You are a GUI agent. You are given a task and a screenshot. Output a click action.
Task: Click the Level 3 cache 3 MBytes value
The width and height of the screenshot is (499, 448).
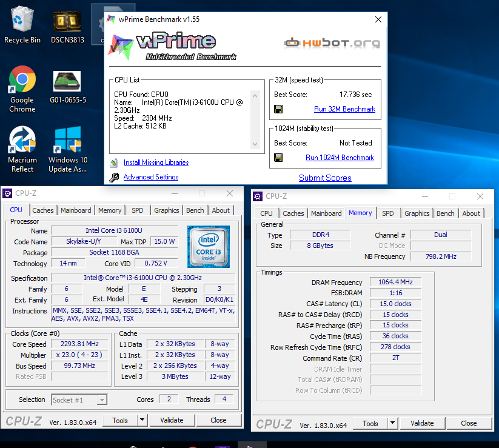pos(175,376)
